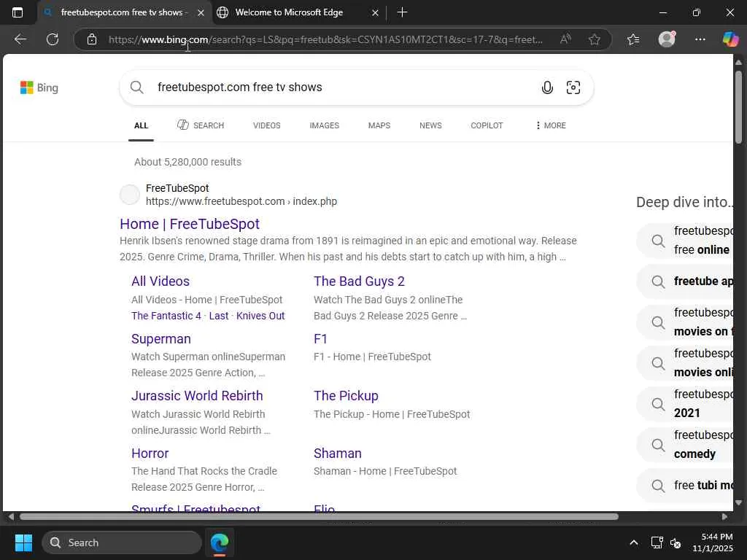The height and width of the screenshot is (560, 747).
Task: Click vertical scrollbar down arrow
Action: [738, 502]
